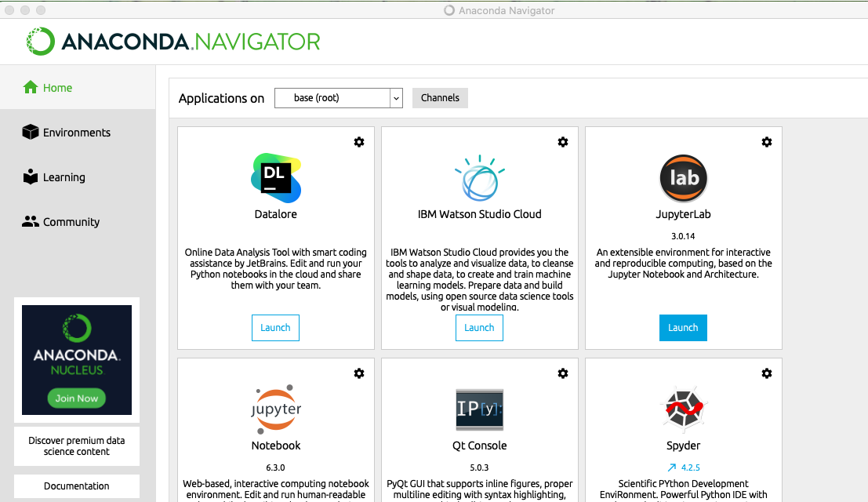Click the JupyterLab lab icon
Viewport: 868px width, 502px height.
point(683,178)
